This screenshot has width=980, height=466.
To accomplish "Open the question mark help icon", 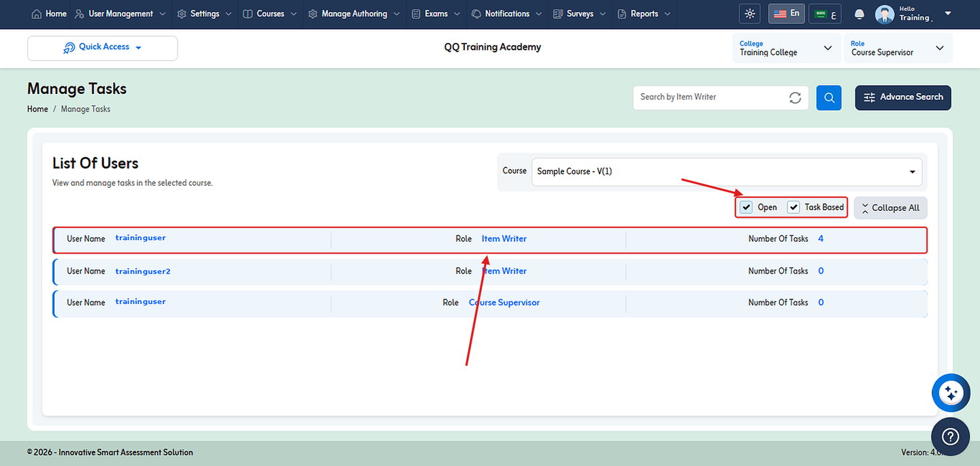I will (951, 436).
